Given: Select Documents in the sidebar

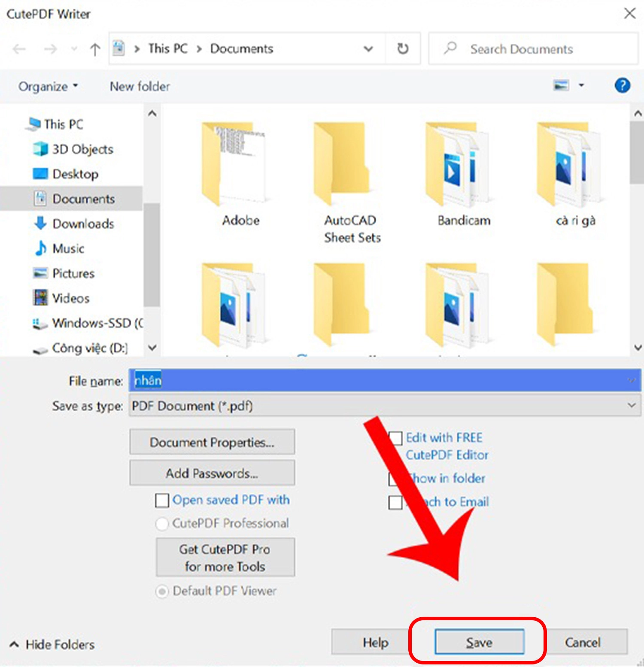Looking at the screenshot, I should click(x=71, y=198).
